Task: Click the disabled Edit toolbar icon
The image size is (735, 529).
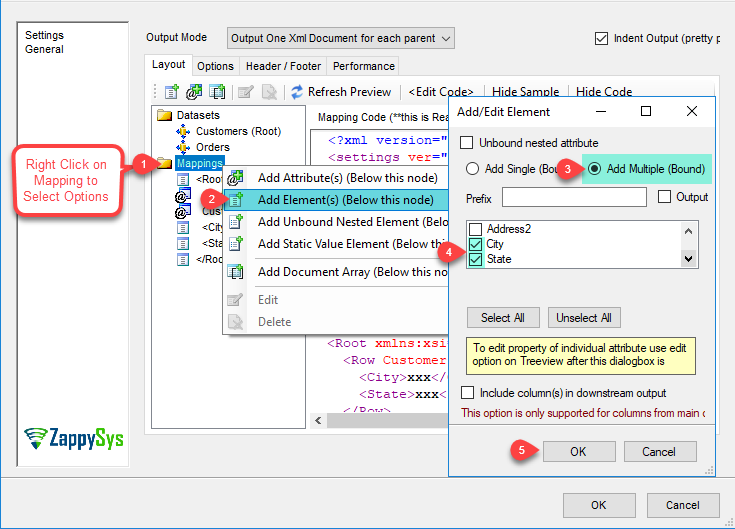Action: 246,92
